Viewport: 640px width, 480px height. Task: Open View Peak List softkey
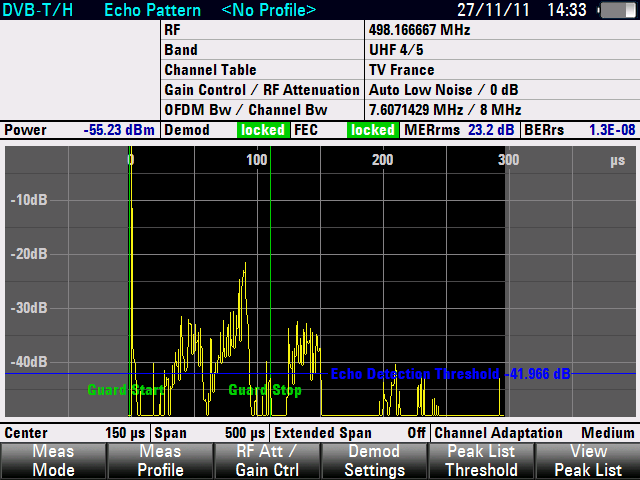pyautogui.click(x=588, y=461)
